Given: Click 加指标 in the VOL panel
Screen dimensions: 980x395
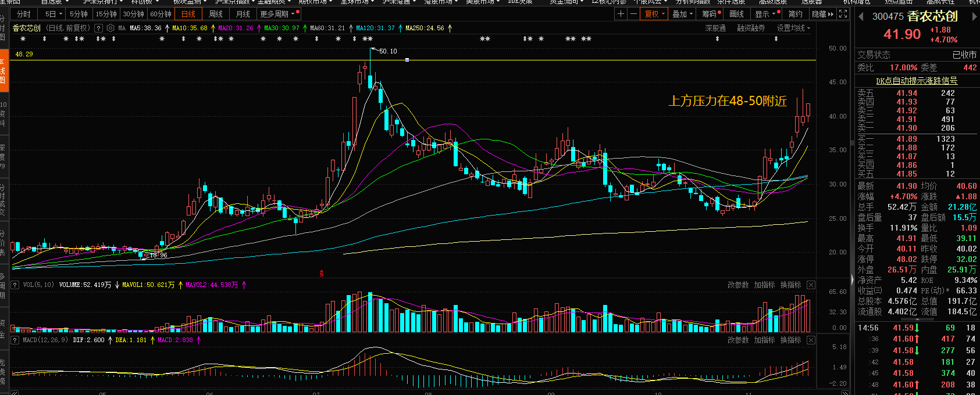Looking at the screenshot, I should 764,285.
